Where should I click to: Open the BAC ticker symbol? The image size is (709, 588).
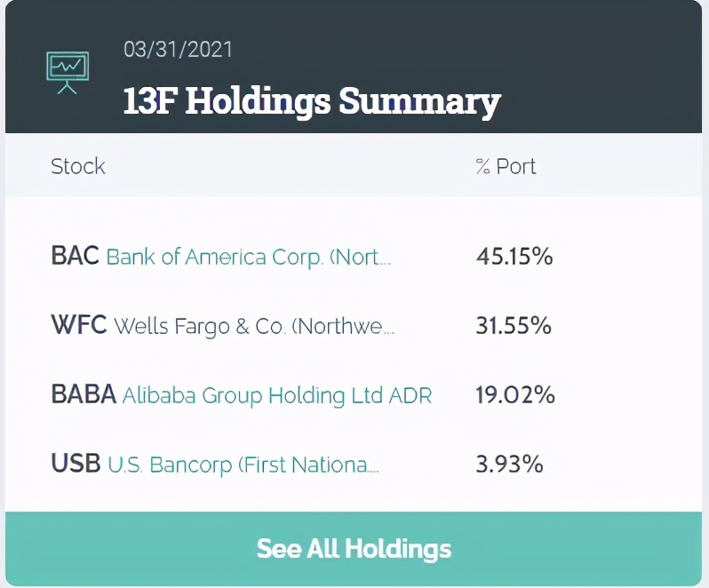pos(75,255)
